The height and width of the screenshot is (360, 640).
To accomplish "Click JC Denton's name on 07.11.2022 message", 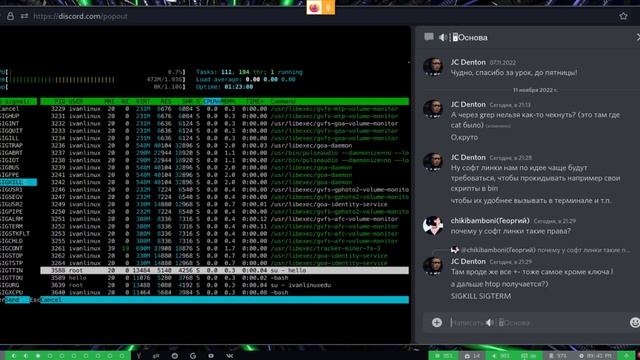I will coord(468,62).
